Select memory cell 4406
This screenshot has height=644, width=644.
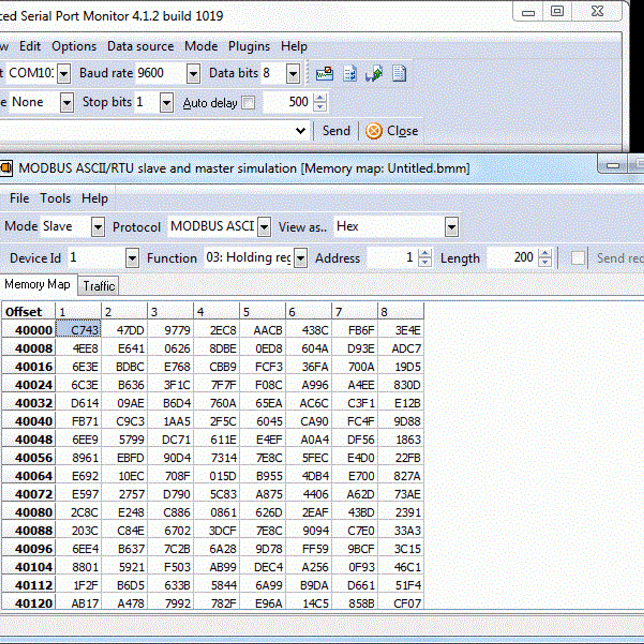[x=309, y=494]
